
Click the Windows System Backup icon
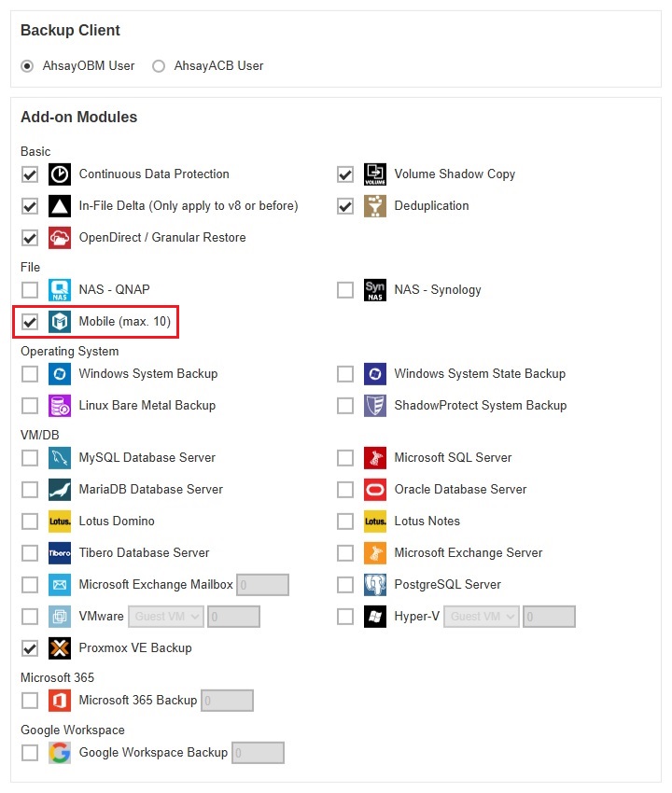pos(60,374)
